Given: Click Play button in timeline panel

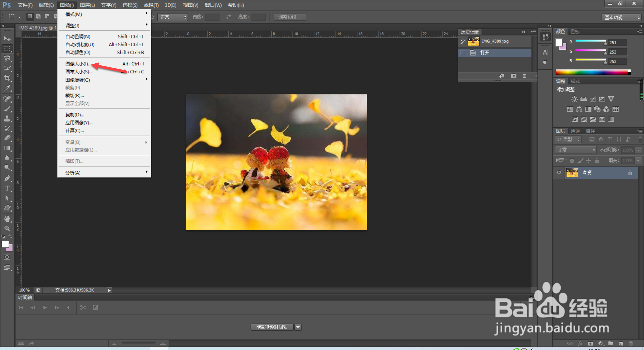Looking at the screenshot, I should [45, 308].
